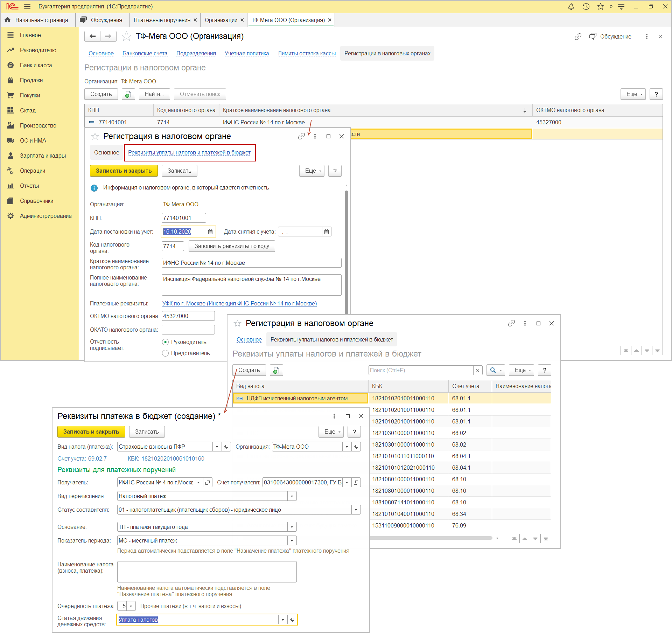Copy registration via green document icon
This screenshot has width=672, height=635.
(128, 94)
